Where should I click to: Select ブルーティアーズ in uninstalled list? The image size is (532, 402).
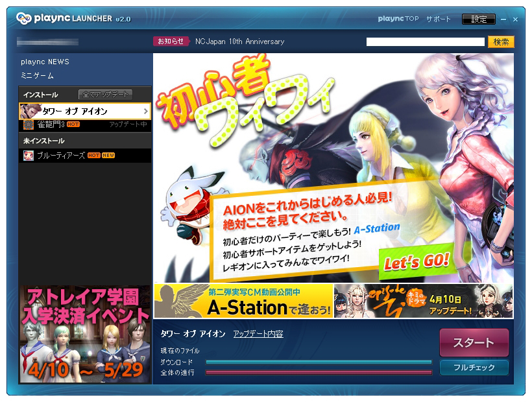[x=85, y=155]
